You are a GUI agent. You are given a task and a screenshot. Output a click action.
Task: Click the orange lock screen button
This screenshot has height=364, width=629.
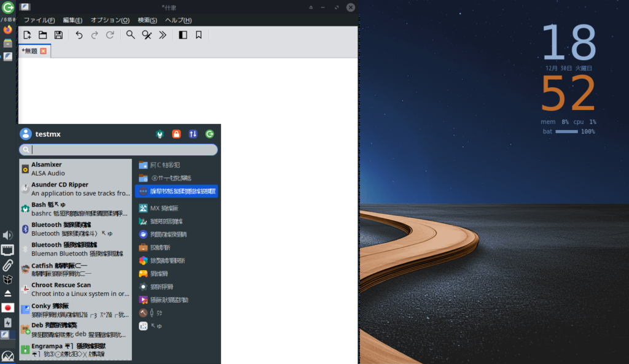[176, 134]
